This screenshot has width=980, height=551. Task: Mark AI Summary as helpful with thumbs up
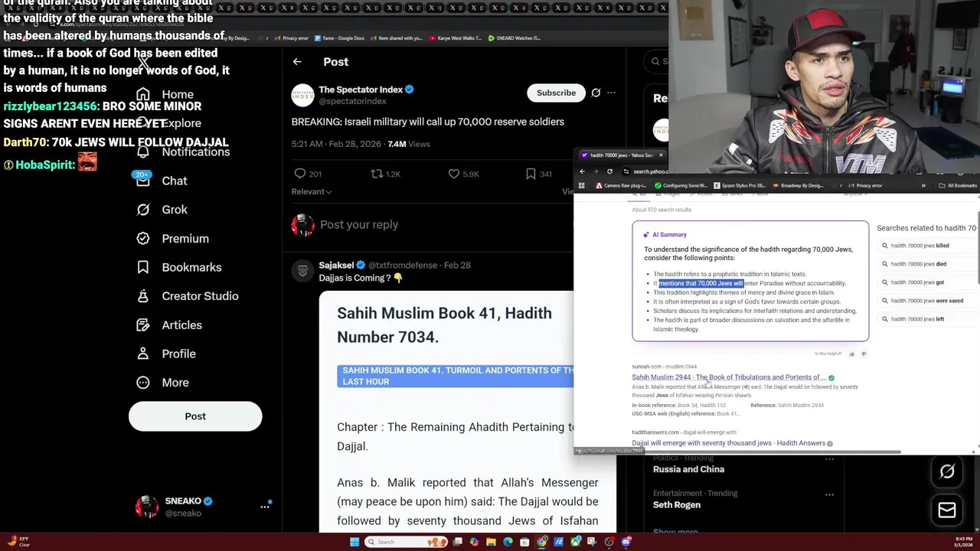[851, 354]
